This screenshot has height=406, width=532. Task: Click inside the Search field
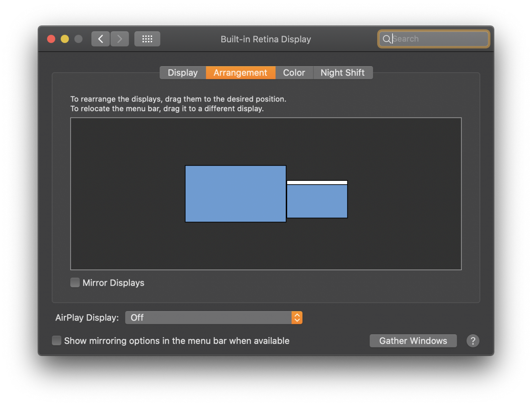point(433,39)
